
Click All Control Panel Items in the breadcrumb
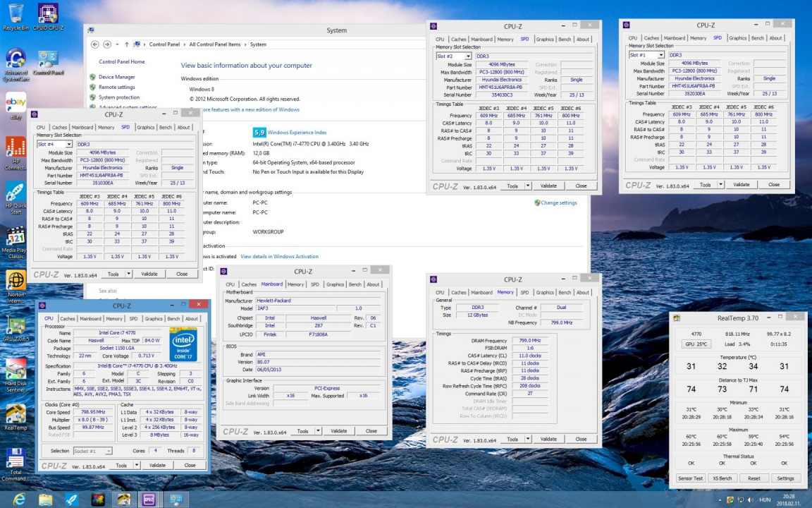click(215, 44)
